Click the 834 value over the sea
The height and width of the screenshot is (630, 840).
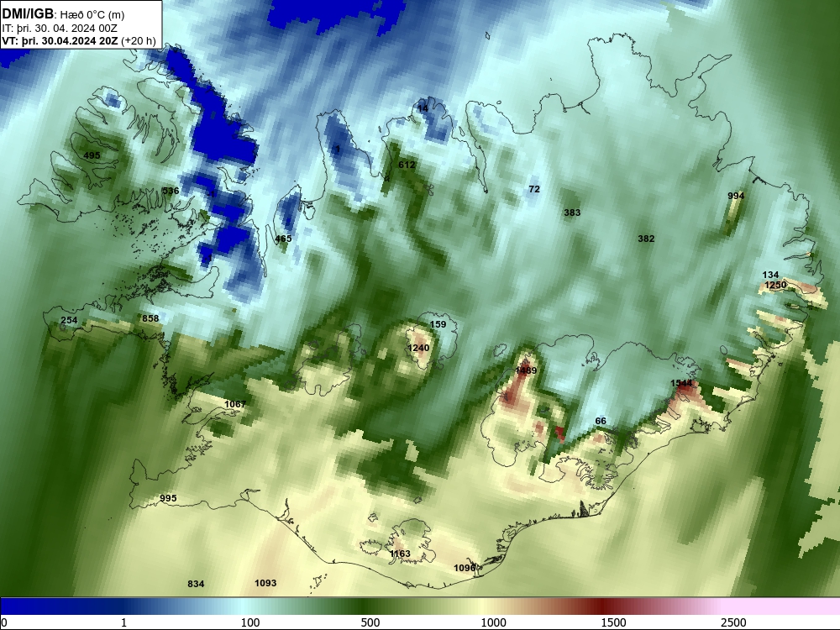196,584
